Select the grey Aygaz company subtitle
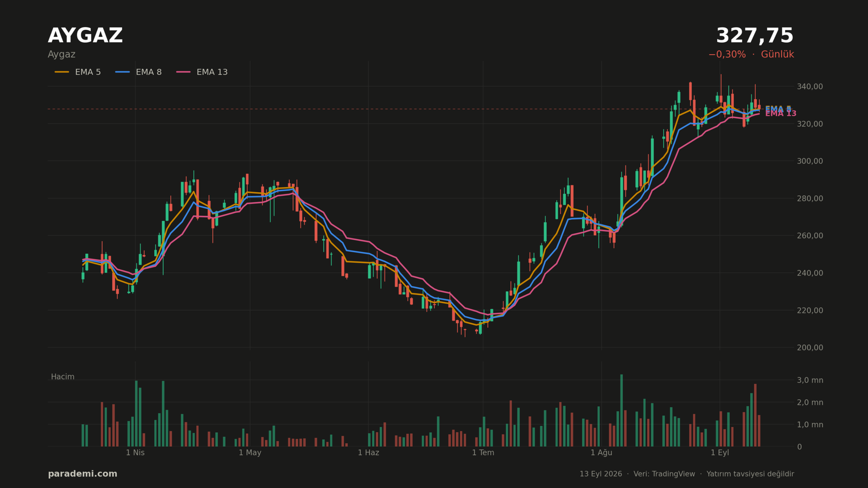The height and width of the screenshot is (488, 868). point(61,55)
